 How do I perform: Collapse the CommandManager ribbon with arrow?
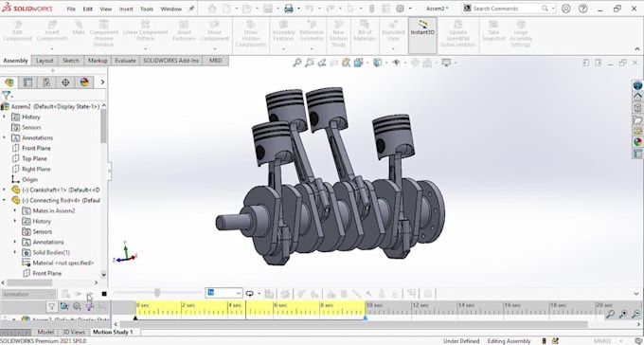[x=637, y=49]
